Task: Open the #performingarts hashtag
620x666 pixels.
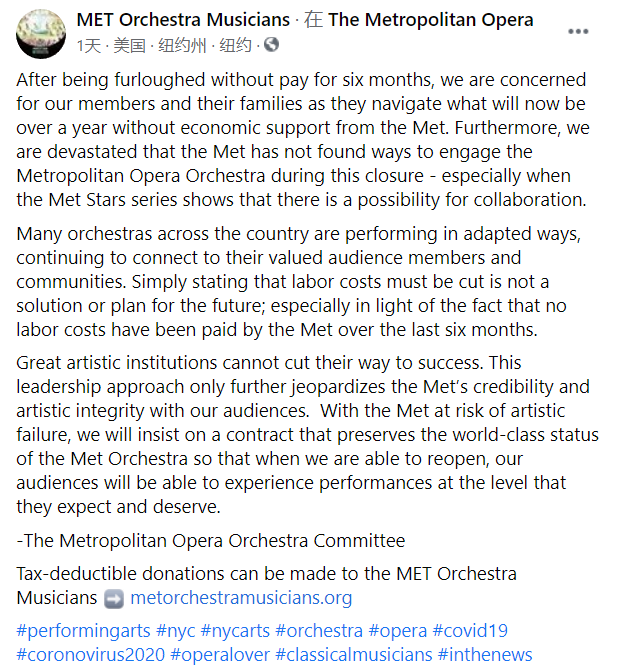Action: click(x=82, y=630)
